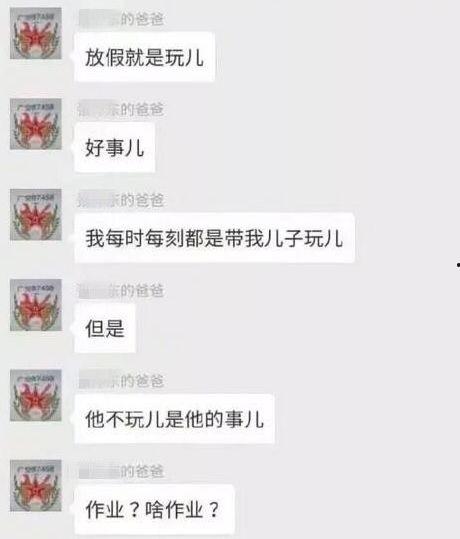Click sender name above "放假就是玩儿"
Image resolution: width=460 pixels, height=539 pixels.
(x=121, y=19)
